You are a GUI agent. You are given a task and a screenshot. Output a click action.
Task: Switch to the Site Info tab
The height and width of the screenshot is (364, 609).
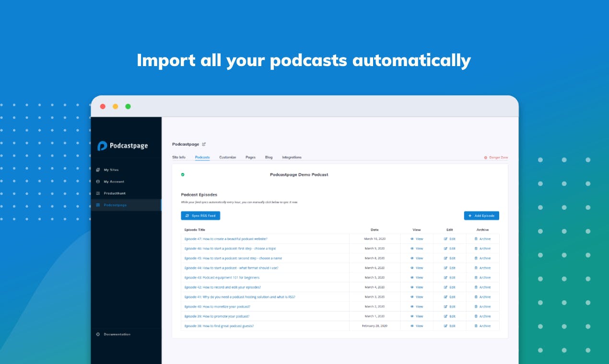(179, 157)
